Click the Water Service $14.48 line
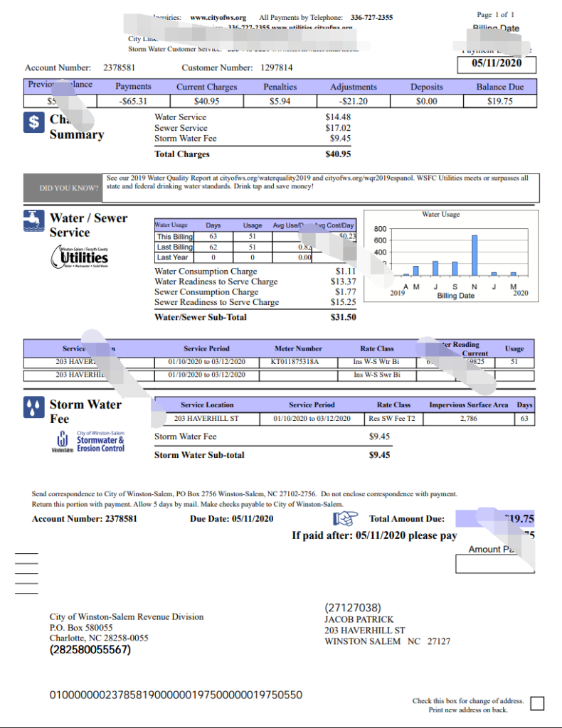Image resolution: width=562 pixels, height=728 pixels. coord(253,117)
